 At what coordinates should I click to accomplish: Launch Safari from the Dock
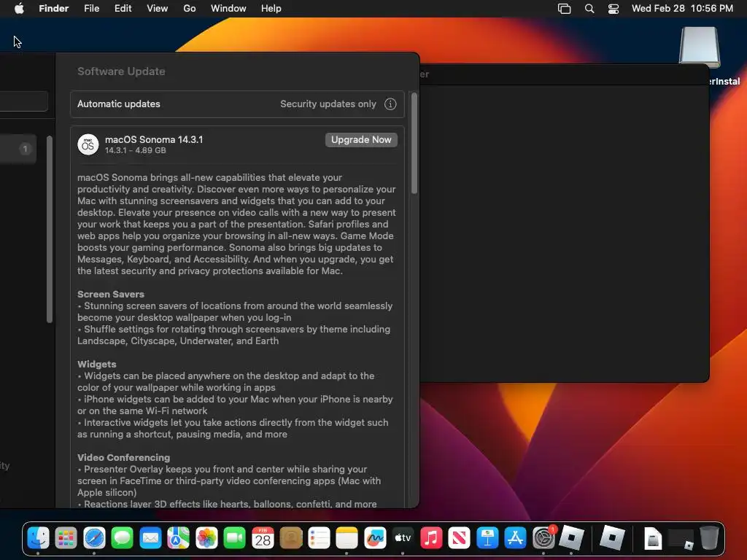pyautogui.click(x=94, y=538)
